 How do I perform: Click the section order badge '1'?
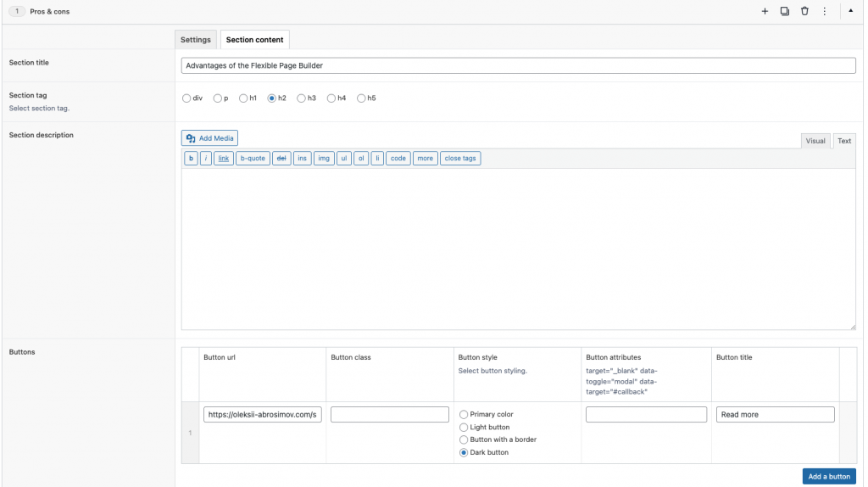(17, 11)
